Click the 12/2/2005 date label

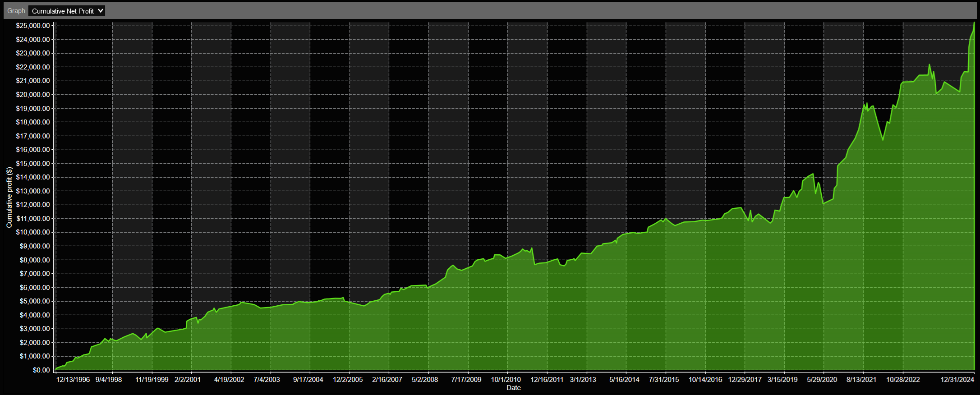(x=348, y=380)
